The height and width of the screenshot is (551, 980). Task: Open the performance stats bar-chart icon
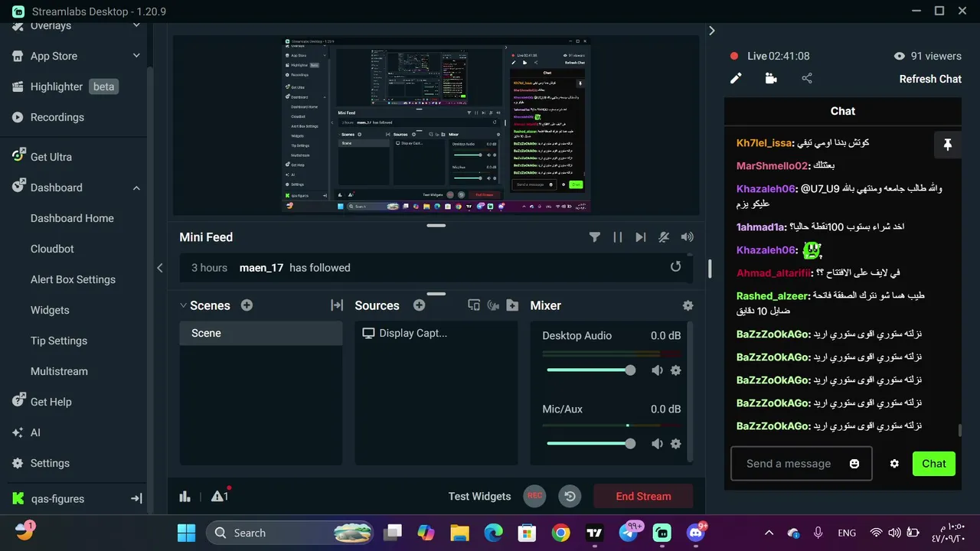pyautogui.click(x=185, y=496)
